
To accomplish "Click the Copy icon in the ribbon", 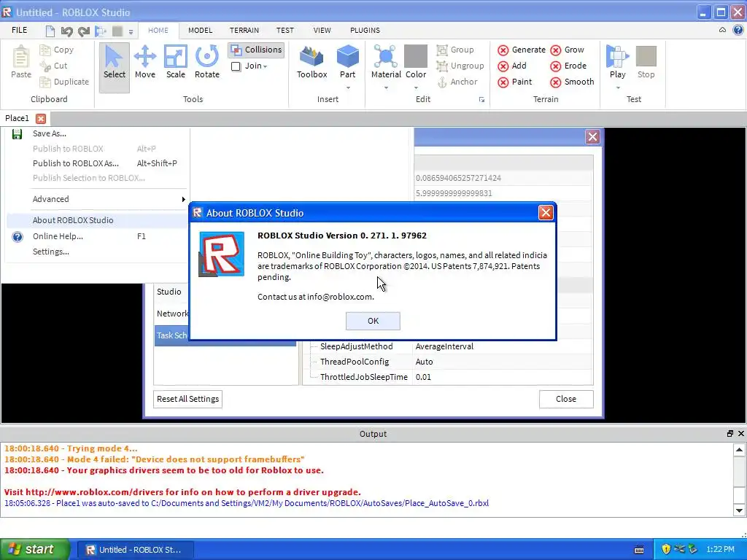I will point(45,50).
